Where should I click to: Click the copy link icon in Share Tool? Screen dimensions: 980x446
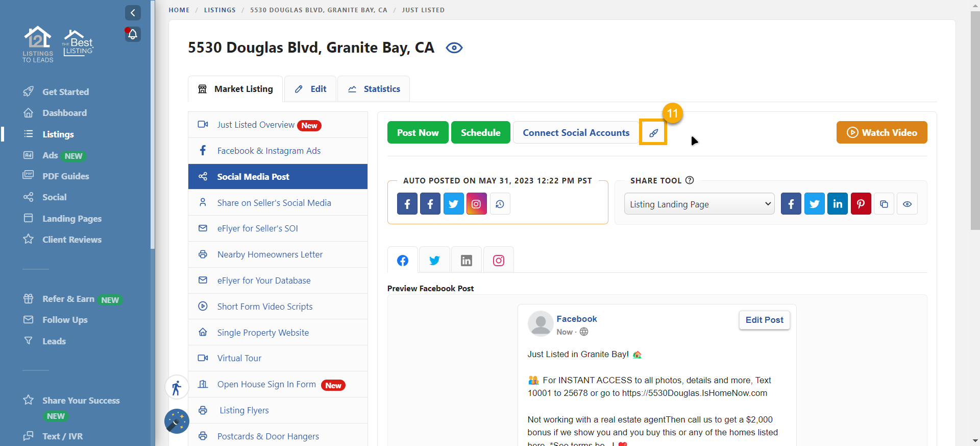[x=884, y=204]
